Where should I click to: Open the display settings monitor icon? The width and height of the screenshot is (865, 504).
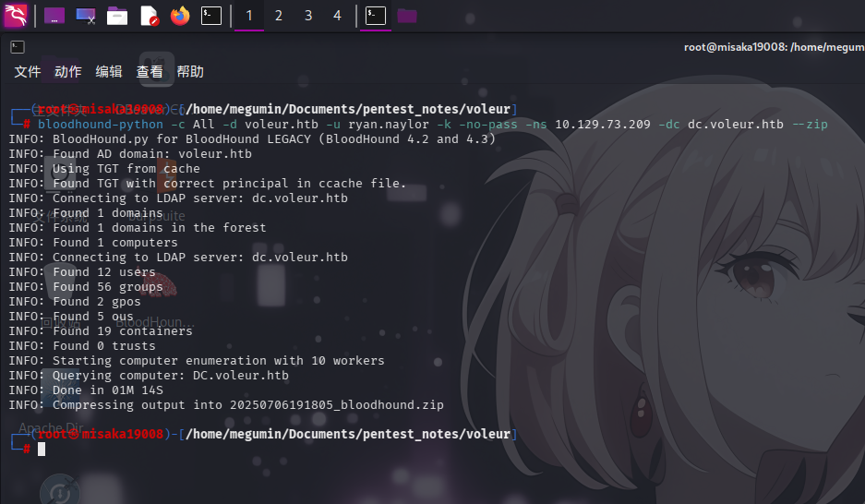(x=86, y=16)
